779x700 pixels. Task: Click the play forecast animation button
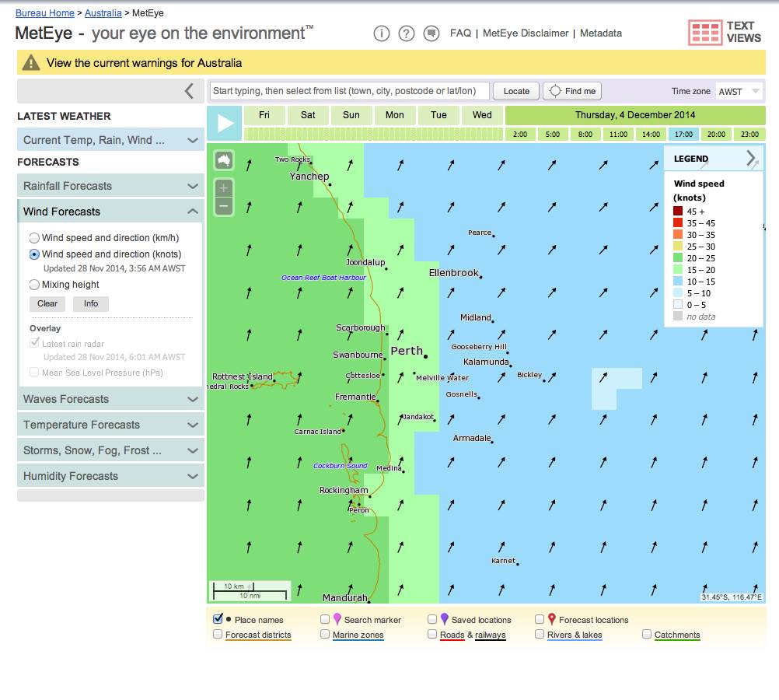pos(225,124)
